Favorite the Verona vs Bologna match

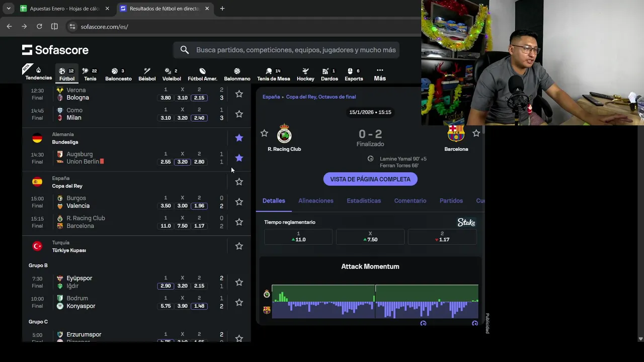click(239, 94)
